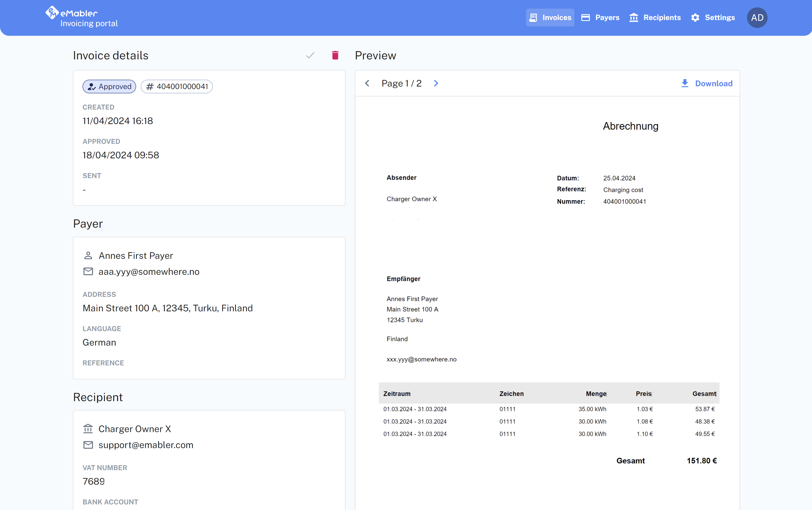812x510 pixels.
Task: Click the download icon next to Download
Action: (685, 83)
